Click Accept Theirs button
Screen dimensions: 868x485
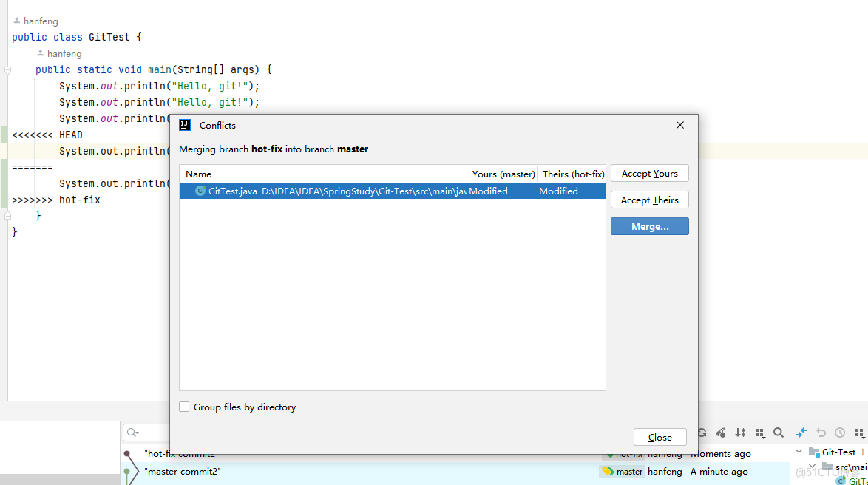(x=649, y=200)
